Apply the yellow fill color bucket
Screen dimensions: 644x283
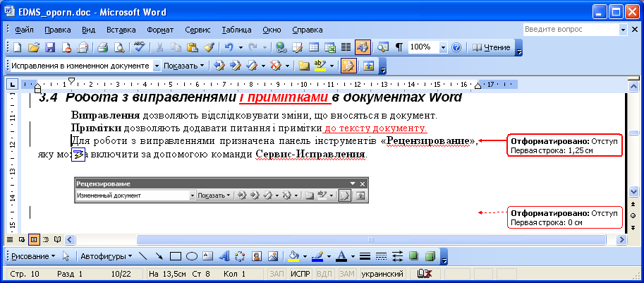293,257
